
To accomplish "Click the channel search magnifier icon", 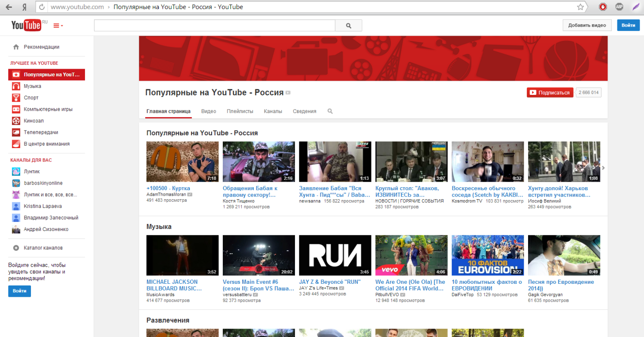I will pos(330,111).
